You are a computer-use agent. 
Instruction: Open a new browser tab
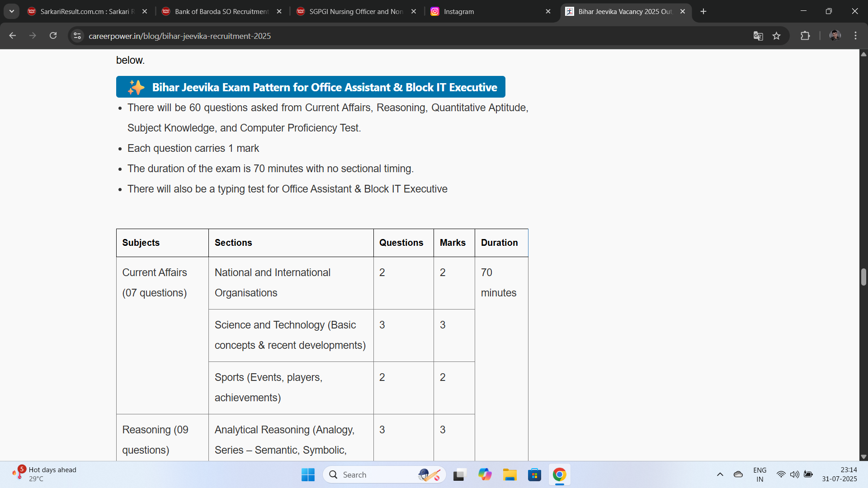tap(703, 11)
